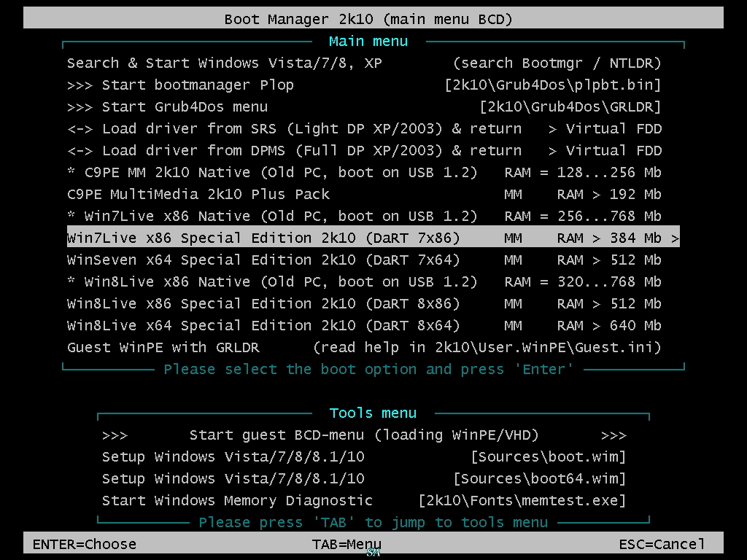Click 'RAM > 640 Mb' text
Image resolution: width=747 pixels, height=560 pixels.
click(x=609, y=326)
